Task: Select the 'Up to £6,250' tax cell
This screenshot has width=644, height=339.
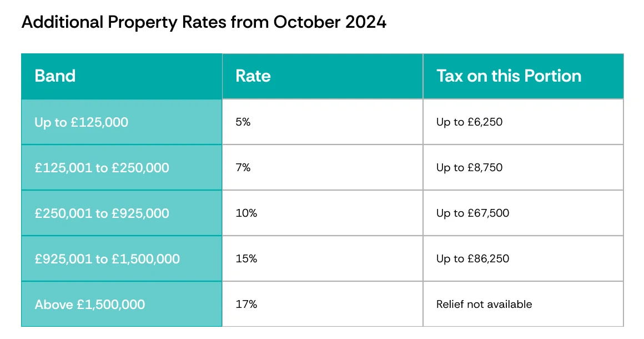Action: click(523, 122)
